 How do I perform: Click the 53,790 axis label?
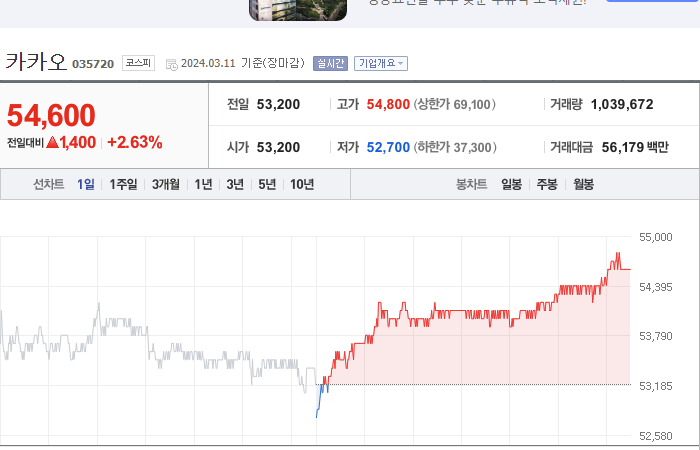click(x=655, y=336)
